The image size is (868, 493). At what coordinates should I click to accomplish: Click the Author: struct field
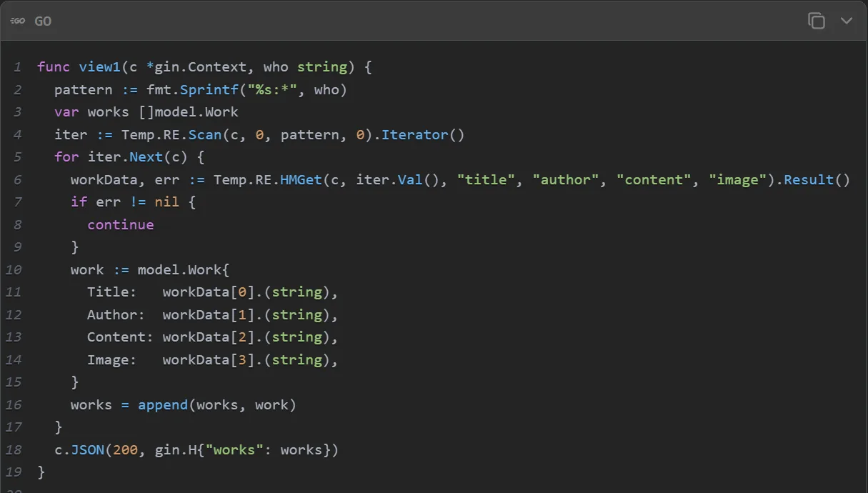116,315
